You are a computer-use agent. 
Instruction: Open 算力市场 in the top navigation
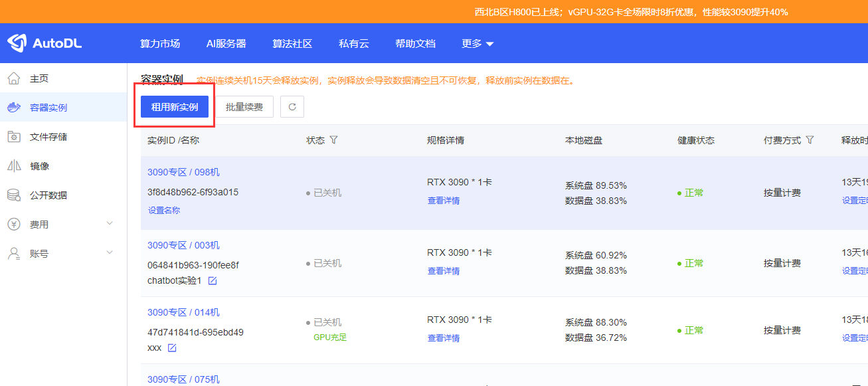(160, 44)
